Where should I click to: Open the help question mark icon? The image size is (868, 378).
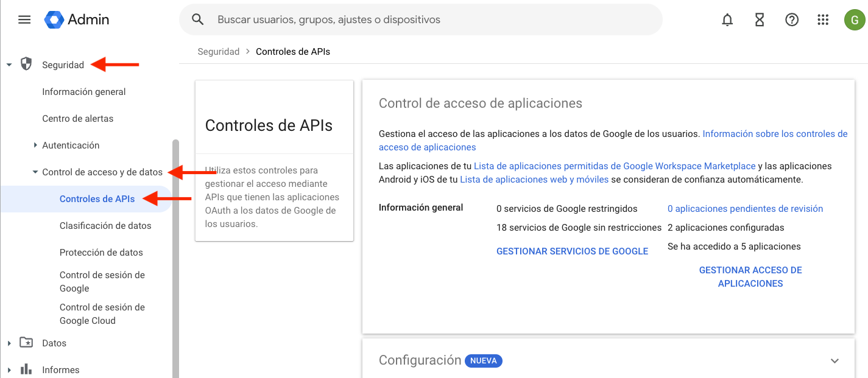(791, 19)
